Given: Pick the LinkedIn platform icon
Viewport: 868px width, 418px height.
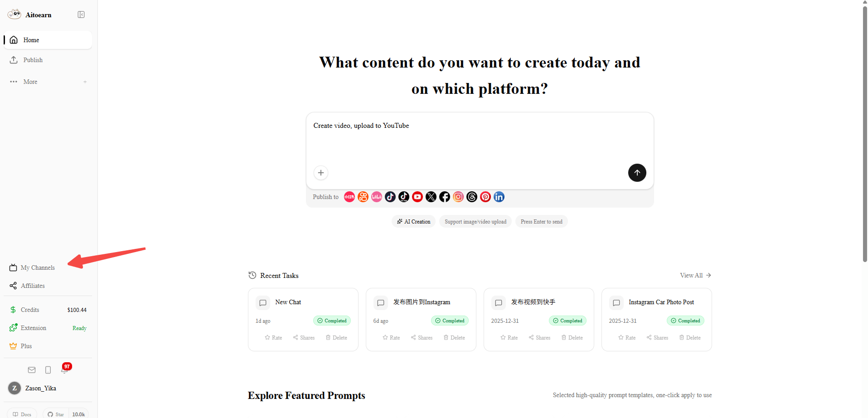Looking at the screenshot, I should (499, 197).
